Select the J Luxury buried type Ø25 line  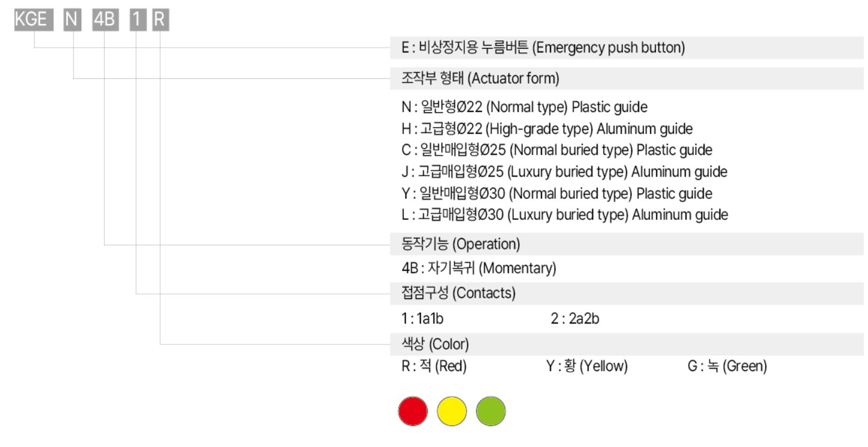pyautogui.click(x=564, y=172)
